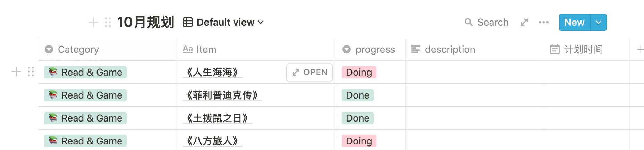
Task: Open the progress column header menu
Action: [x=371, y=49]
